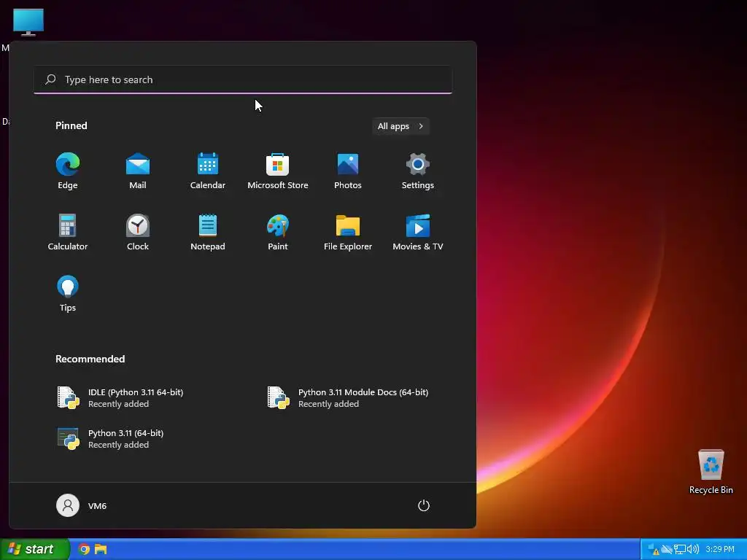Launch Python 3.11 (64-bit) recommended item
The width and height of the screenshot is (747, 560).
click(111, 438)
